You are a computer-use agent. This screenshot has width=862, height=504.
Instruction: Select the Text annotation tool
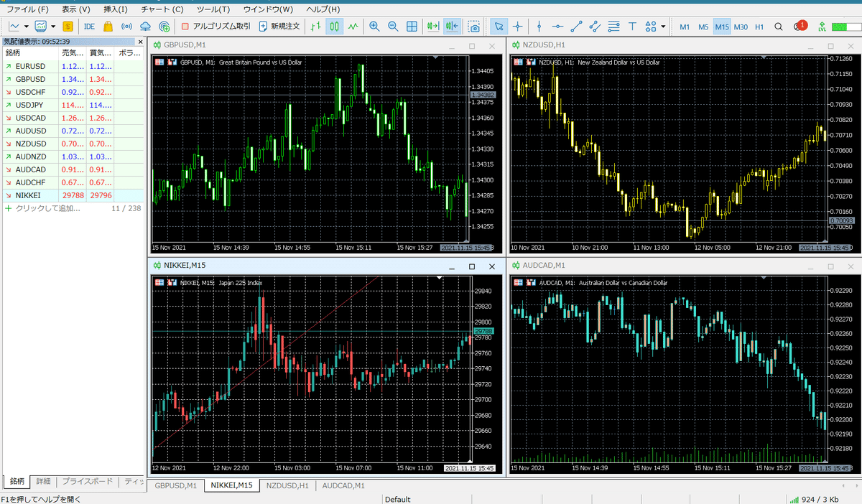(632, 27)
